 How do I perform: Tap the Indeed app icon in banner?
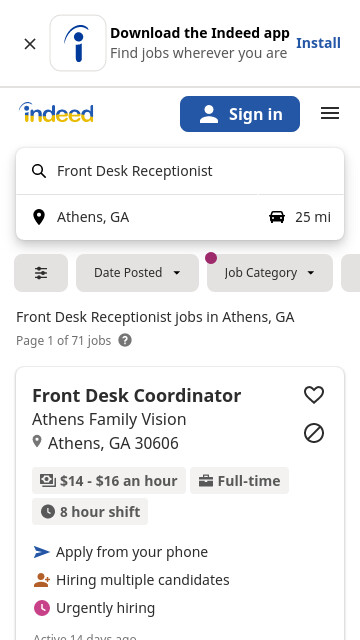78,43
